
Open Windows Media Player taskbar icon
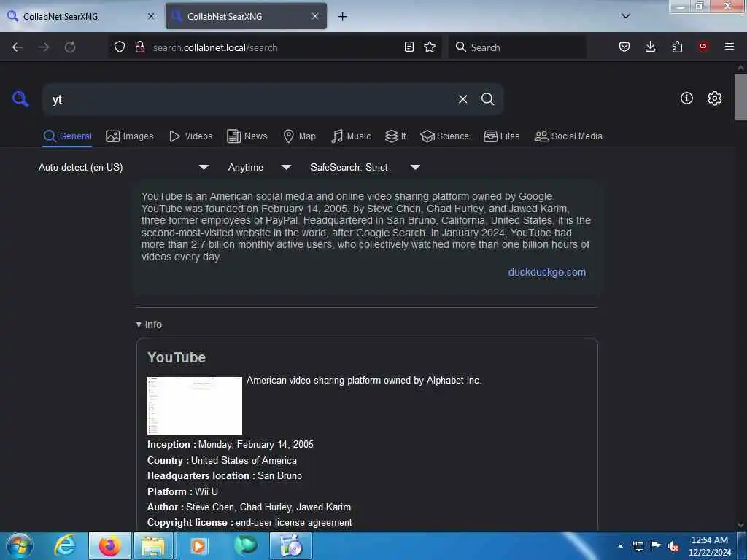coord(198,545)
